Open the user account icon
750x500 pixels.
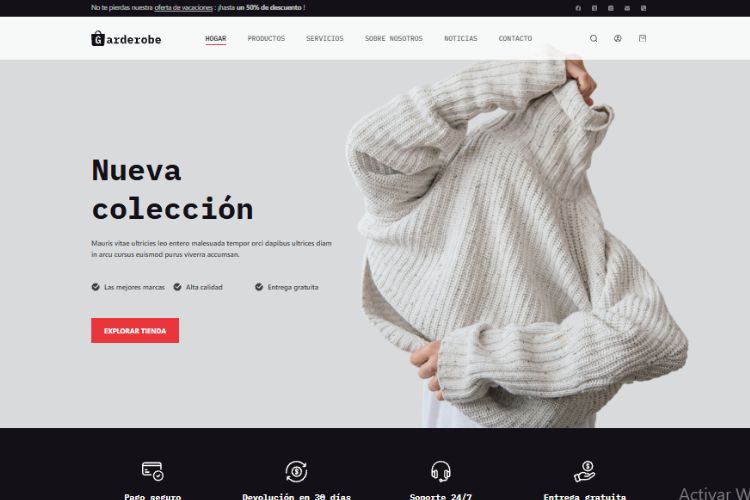coord(618,38)
